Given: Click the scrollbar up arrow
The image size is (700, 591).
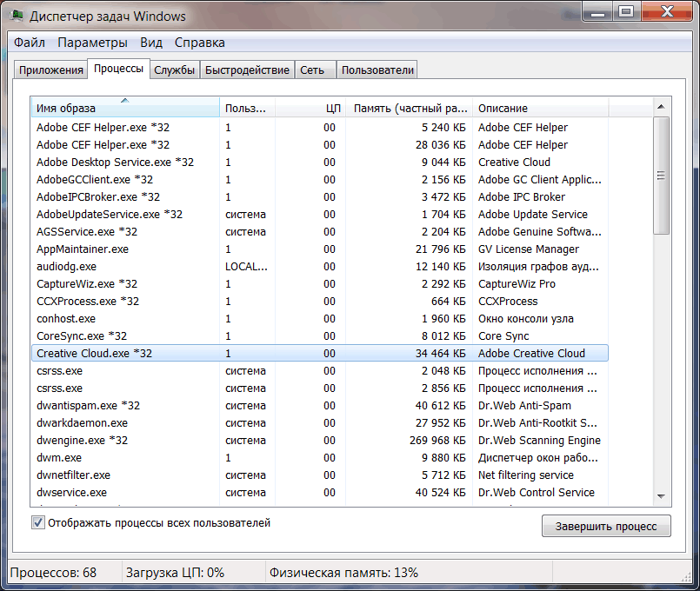Looking at the screenshot, I should pyautogui.click(x=661, y=107).
